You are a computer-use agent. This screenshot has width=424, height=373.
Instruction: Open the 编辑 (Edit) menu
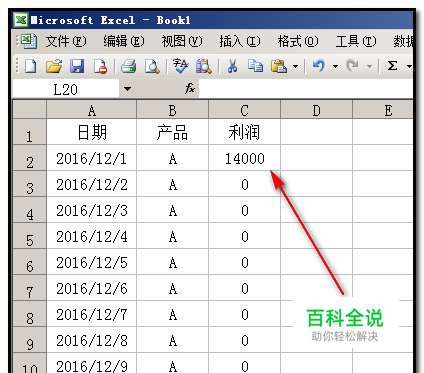tap(124, 41)
